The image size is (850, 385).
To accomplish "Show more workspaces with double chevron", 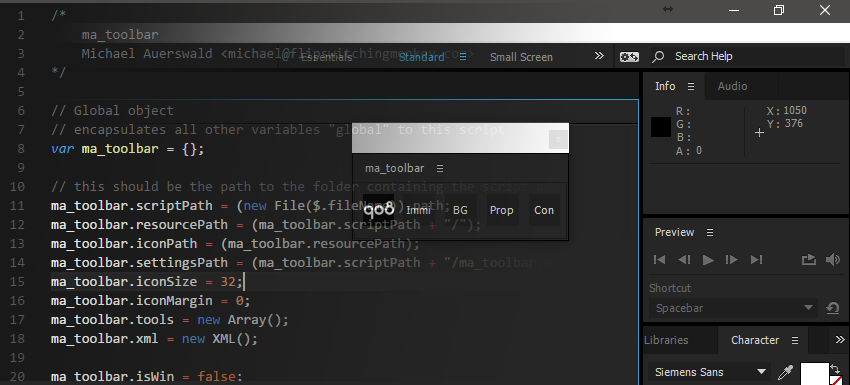I will click(x=599, y=56).
